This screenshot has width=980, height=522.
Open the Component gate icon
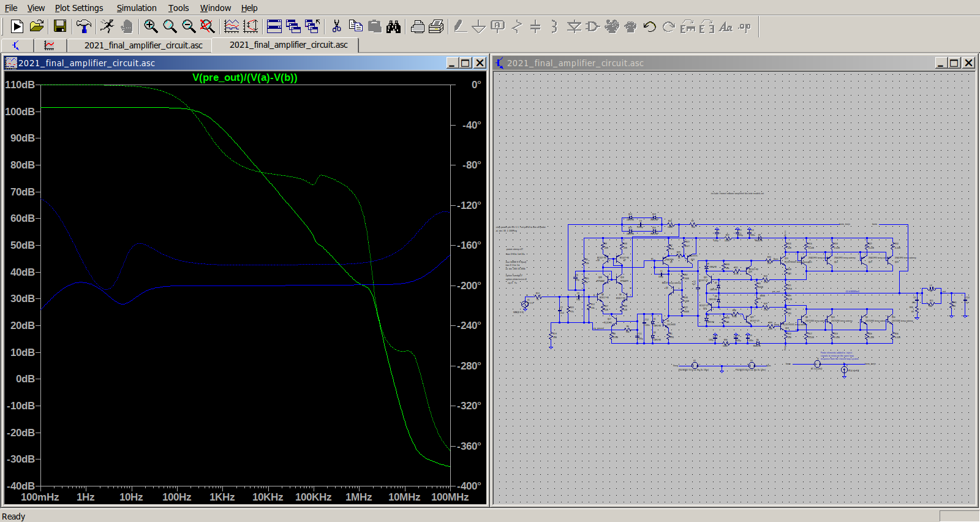pyautogui.click(x=593, y=26)
